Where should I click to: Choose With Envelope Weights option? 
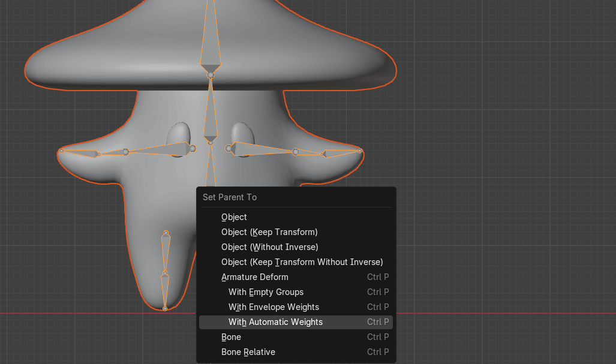click(x=274, y=307)
